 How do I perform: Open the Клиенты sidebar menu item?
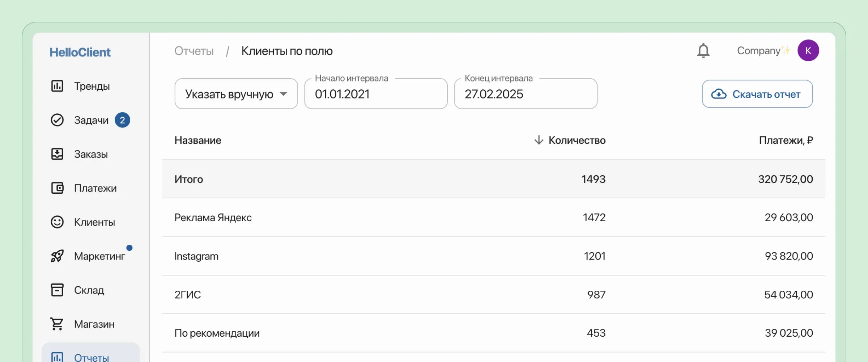click(x=94, y=222)
